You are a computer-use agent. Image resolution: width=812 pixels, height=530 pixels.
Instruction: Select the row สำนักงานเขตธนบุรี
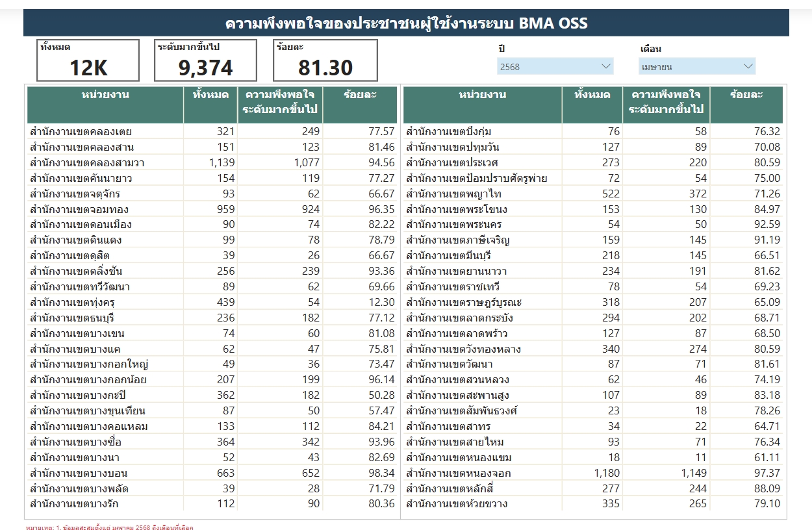(212, 318)
